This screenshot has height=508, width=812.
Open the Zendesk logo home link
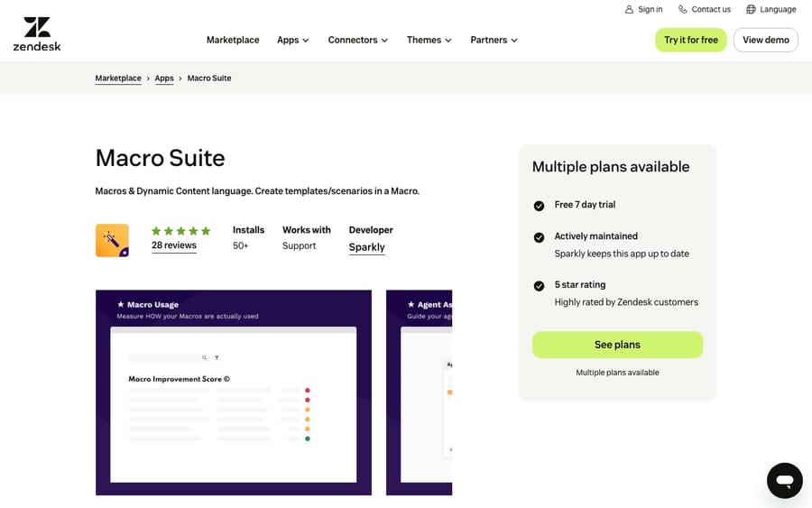click(37, 34)
